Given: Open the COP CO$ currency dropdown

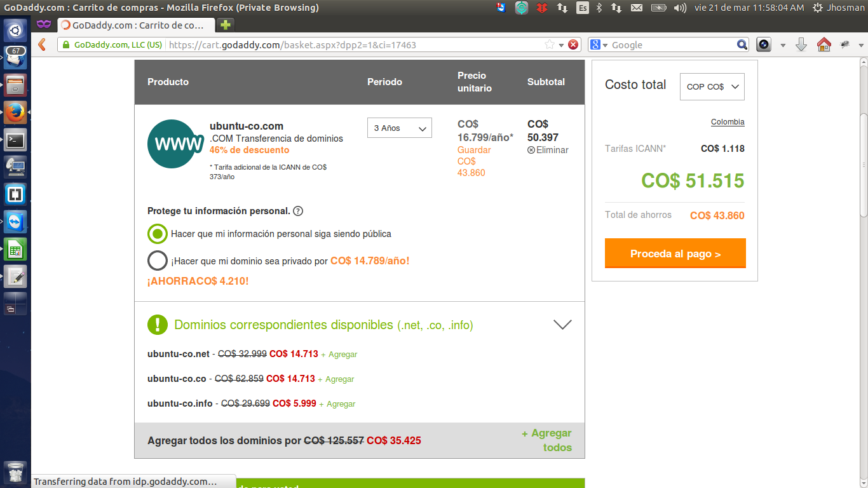Looking at the screenshot, I should [712, 86].
